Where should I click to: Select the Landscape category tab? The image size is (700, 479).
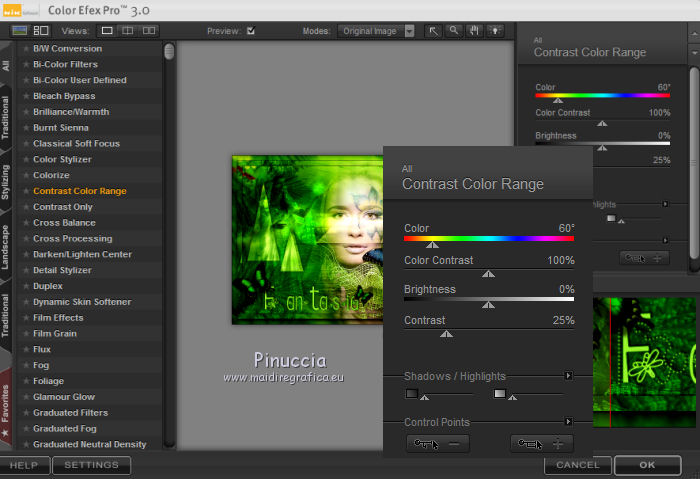[7, 247]
